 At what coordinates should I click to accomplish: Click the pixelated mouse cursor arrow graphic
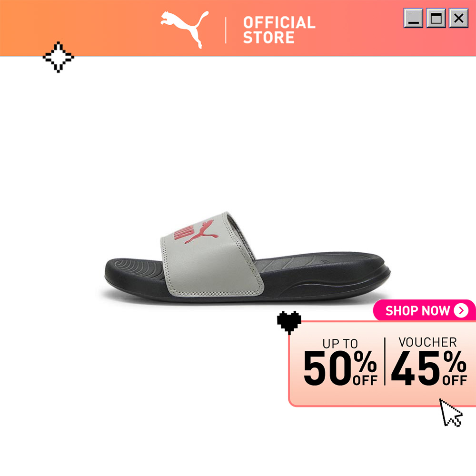coord(451,413)
